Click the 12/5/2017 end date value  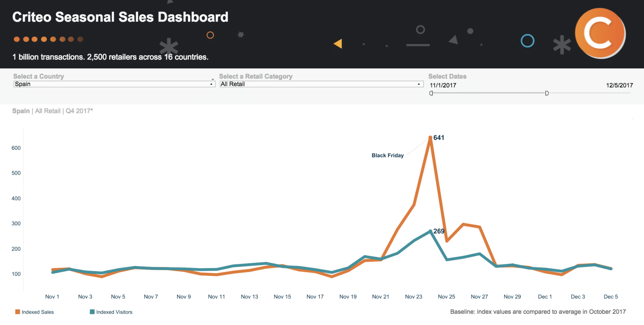pos(619,85)
